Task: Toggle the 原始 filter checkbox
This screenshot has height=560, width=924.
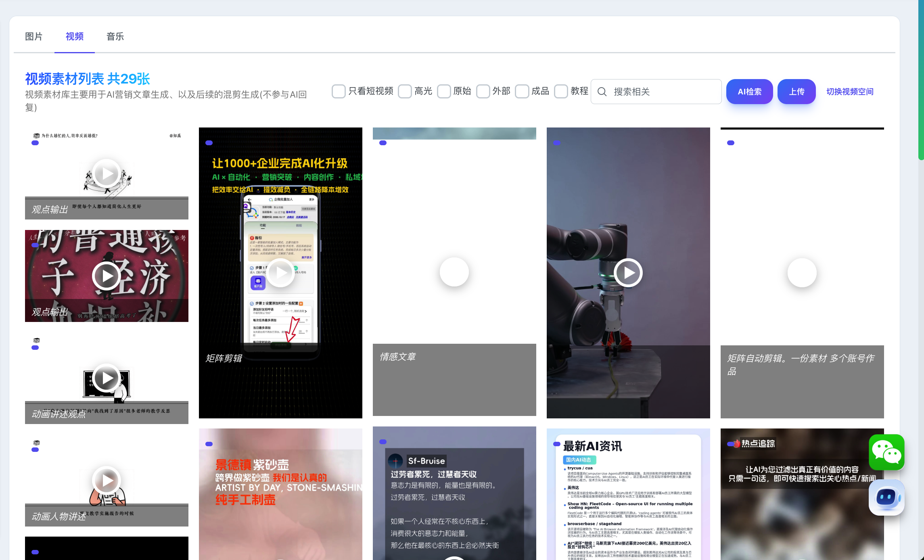Action: coord(444,92)
